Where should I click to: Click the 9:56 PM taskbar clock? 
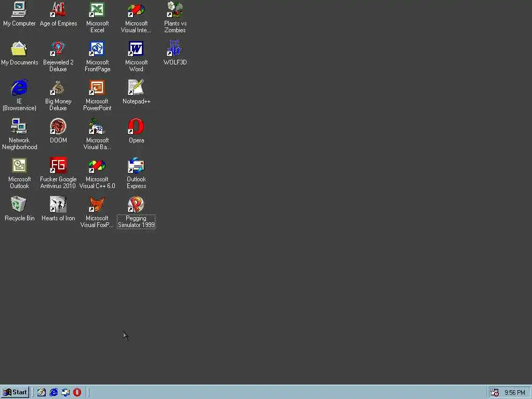pyautogui.click(x=515, y=393)
